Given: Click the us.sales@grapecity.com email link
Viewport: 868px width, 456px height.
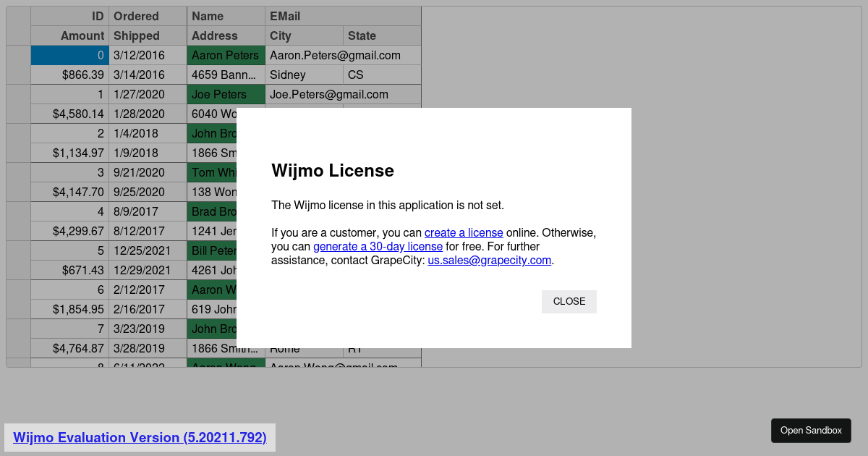Looking at the screenshot, I should (x=489, y=260).
